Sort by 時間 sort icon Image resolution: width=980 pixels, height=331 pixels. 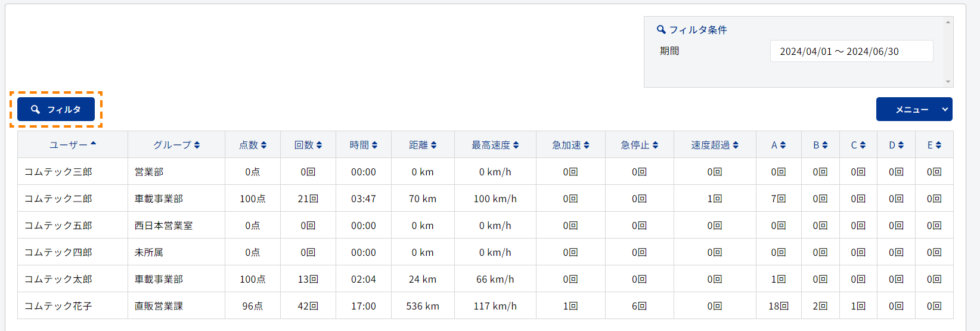pos(374,145)
